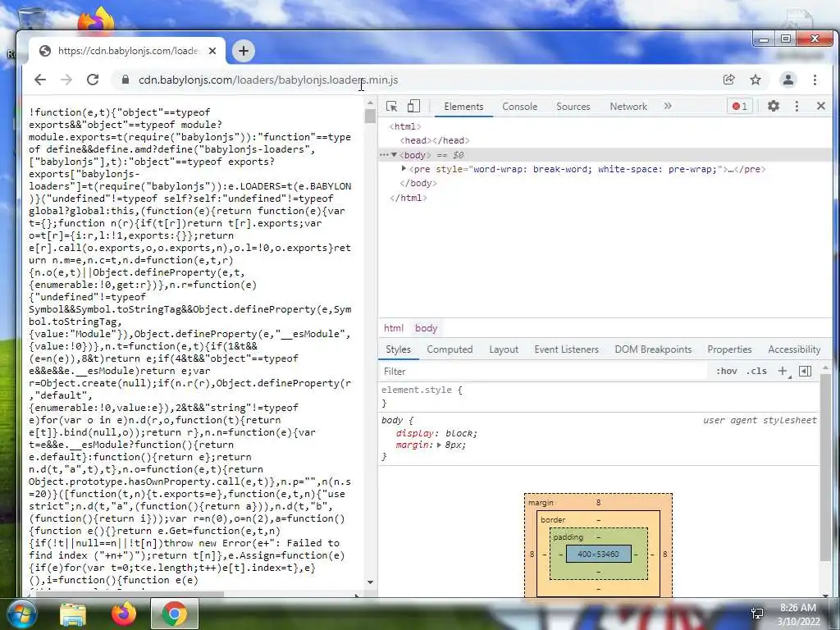Toggle computed styles sidebar icon
The height and width of the screenshot is (630, 840).
(805, 371)
